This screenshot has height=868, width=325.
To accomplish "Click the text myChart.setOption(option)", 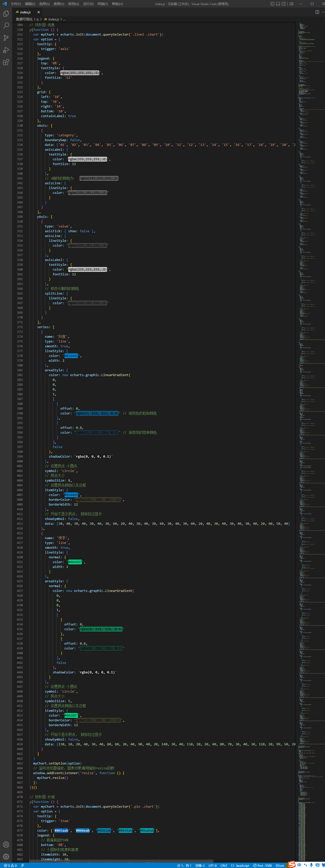I will [x=57, y=764].
